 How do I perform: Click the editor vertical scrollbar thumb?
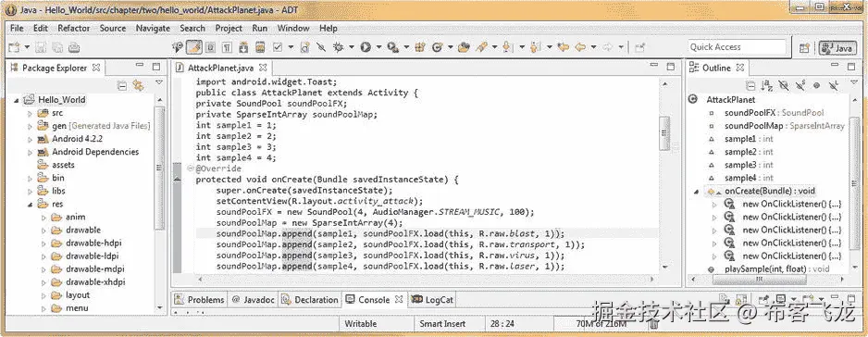[x=664, y=133]
